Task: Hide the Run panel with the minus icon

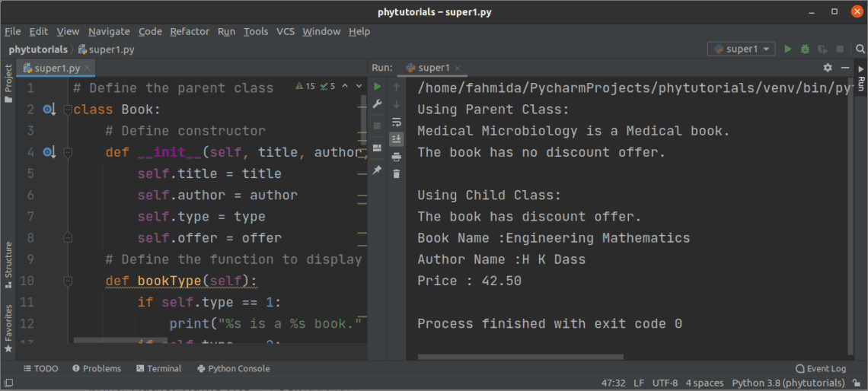Action: pos(844,68)
